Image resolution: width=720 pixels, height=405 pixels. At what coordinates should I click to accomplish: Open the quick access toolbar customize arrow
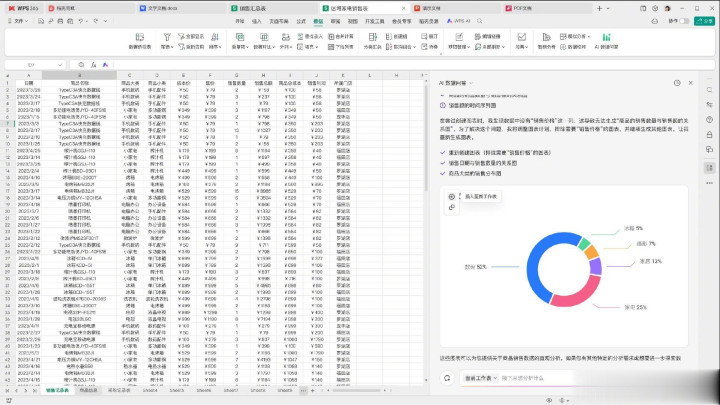[106, 21]
